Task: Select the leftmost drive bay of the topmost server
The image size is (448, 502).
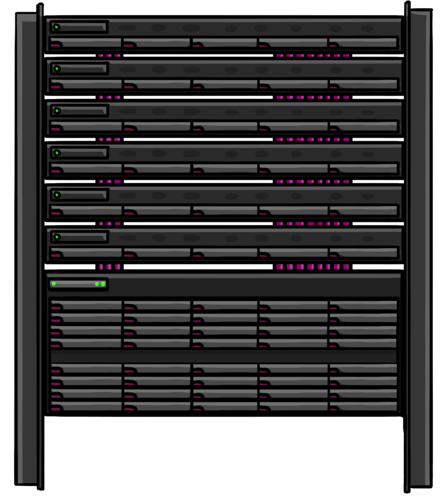Action: coord(86,43)
